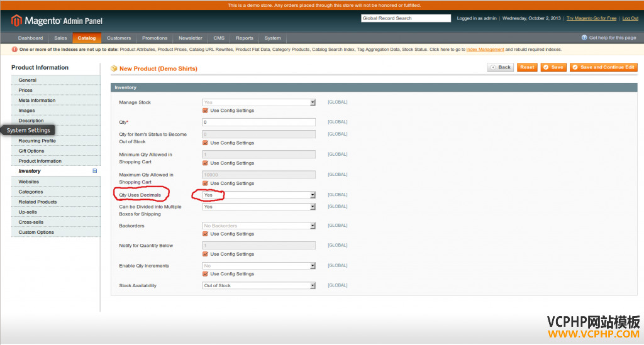644x345 pixels.
Task: Select the Meta Information tab
Action: tap(55, 101)
